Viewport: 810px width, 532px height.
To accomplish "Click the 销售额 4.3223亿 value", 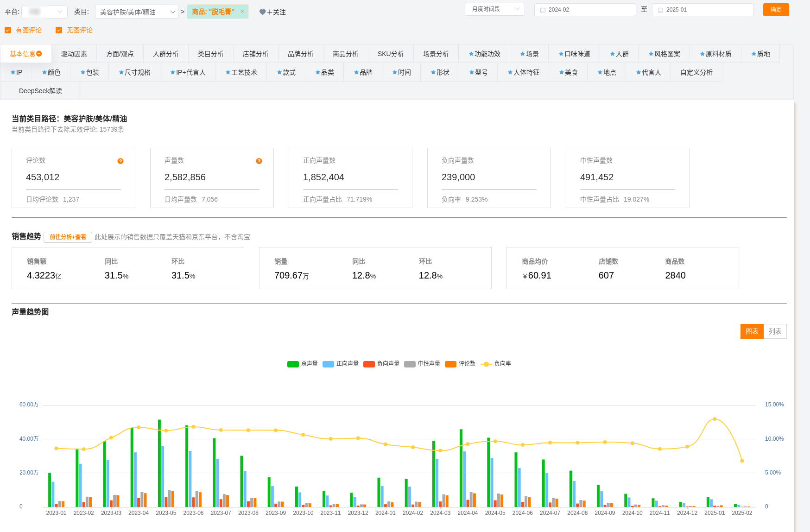I will pos(44,276).
